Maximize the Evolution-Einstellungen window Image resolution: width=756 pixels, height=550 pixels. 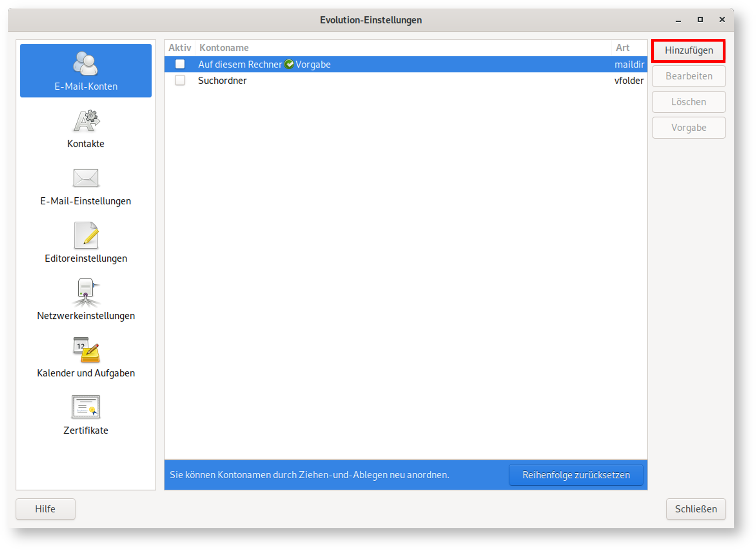pyautogui.click(x=700, y=19)
